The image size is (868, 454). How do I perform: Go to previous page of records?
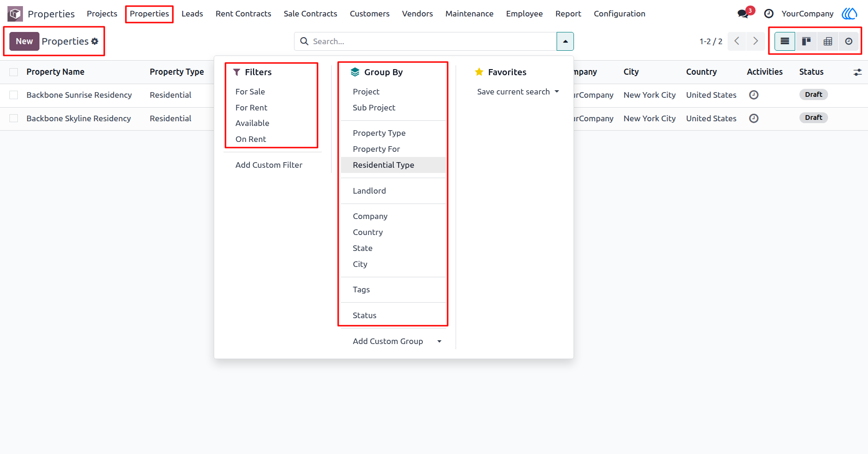[737, 41]
